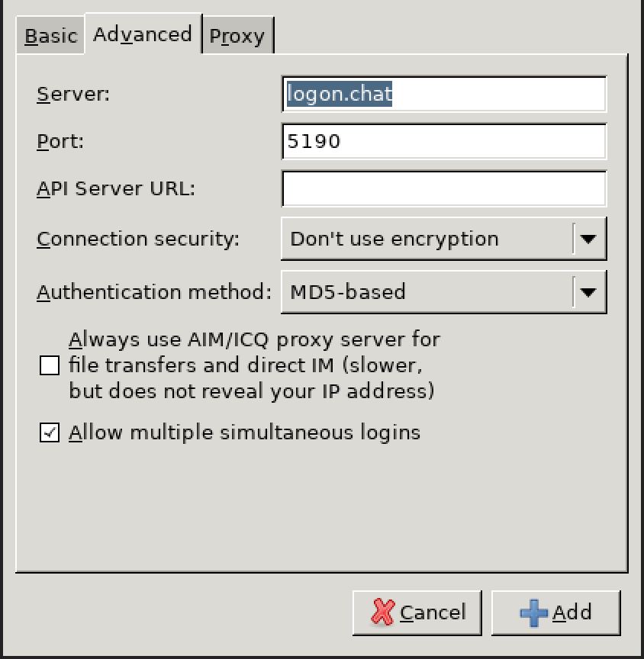The height and width of the screenshot is (659, 644).
Task: Click the Port: label
Action: pos(60,141)
